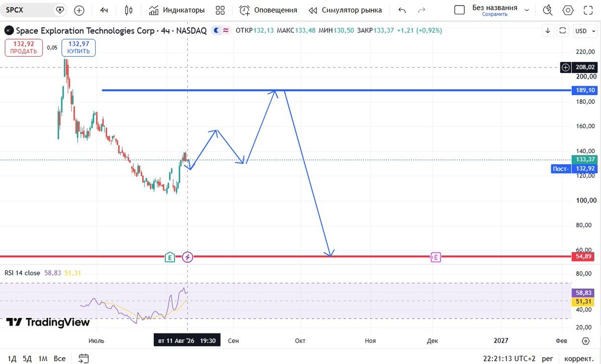
Task: Click the вт 11 Авг '26 date label
Action: click(x=187, y=340)
